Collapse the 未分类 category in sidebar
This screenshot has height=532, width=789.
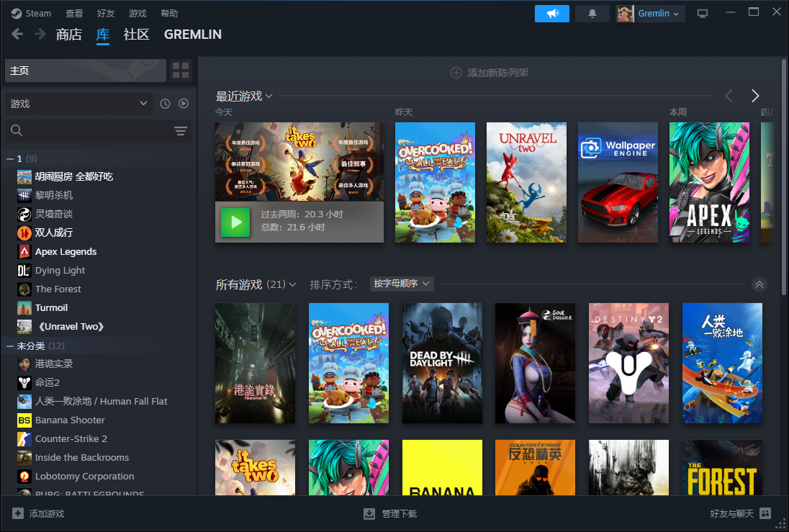[x=10, y=346]
